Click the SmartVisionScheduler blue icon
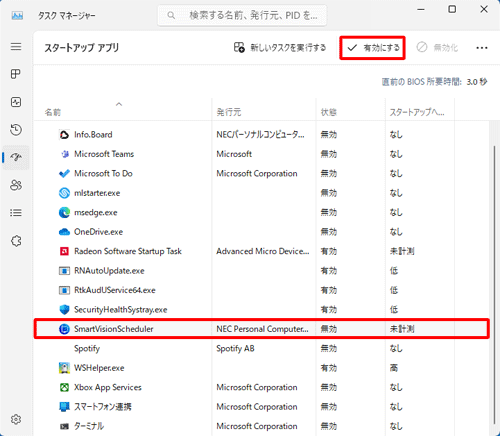Viewport: 500px width, 436px height. pyautogui.click(x=64, y=329)
